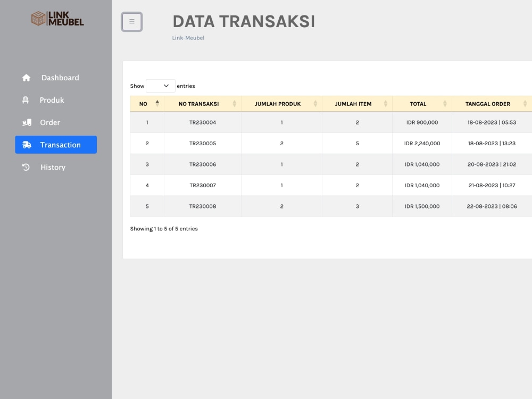Viewport: 532px width, 399px height.
Task: Select transaction number TR230008
Action: click(203, 206)
